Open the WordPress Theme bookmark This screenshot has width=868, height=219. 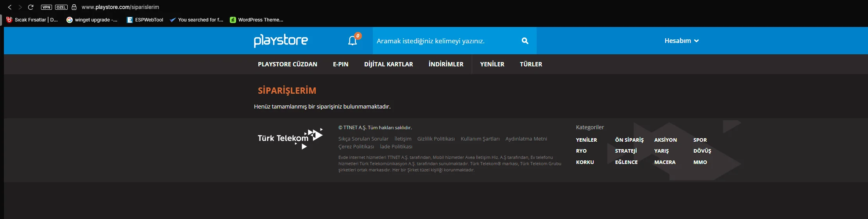[x=257, y=20]
